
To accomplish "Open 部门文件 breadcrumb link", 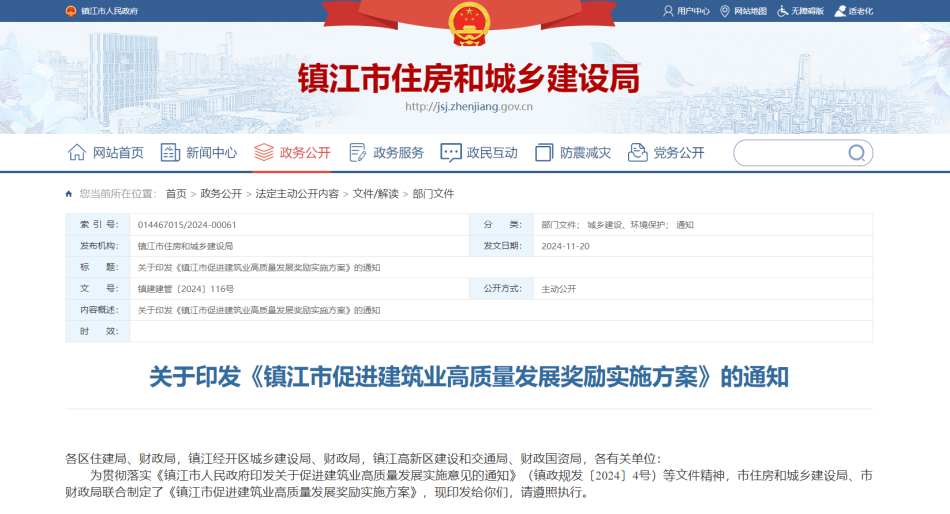I will 433,194.
